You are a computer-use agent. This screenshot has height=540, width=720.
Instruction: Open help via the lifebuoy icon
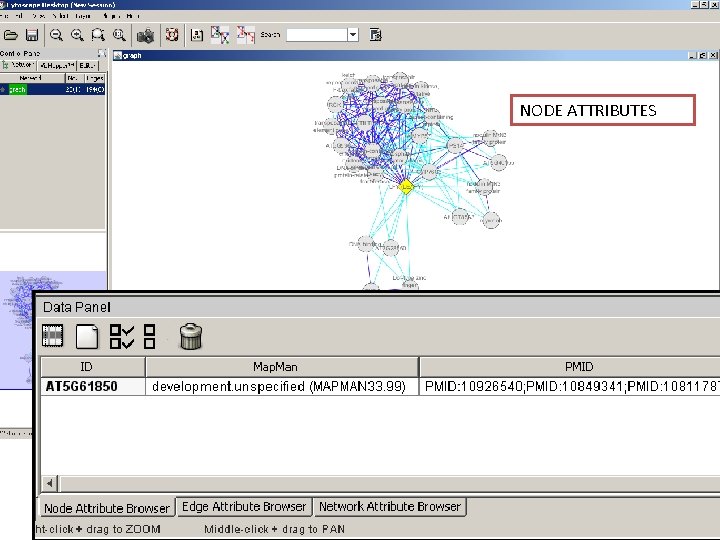pos(170,35)
